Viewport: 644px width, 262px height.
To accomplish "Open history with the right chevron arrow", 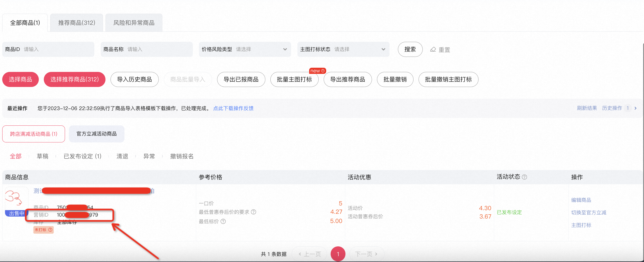I will point(636,108).
